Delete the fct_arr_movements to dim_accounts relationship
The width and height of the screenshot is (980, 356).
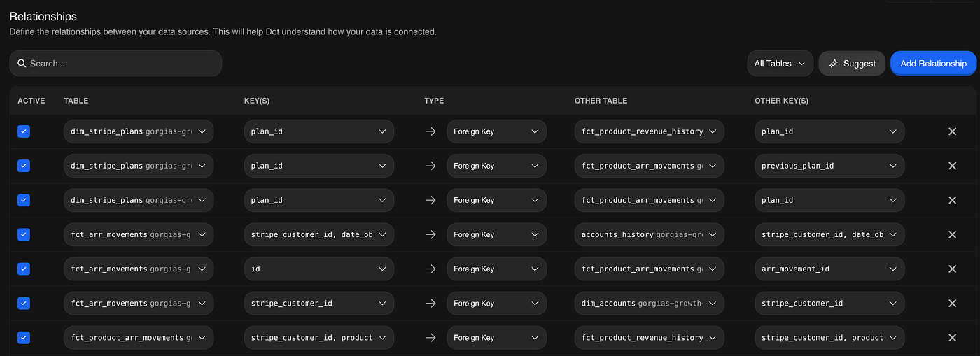tap(952, 304)
